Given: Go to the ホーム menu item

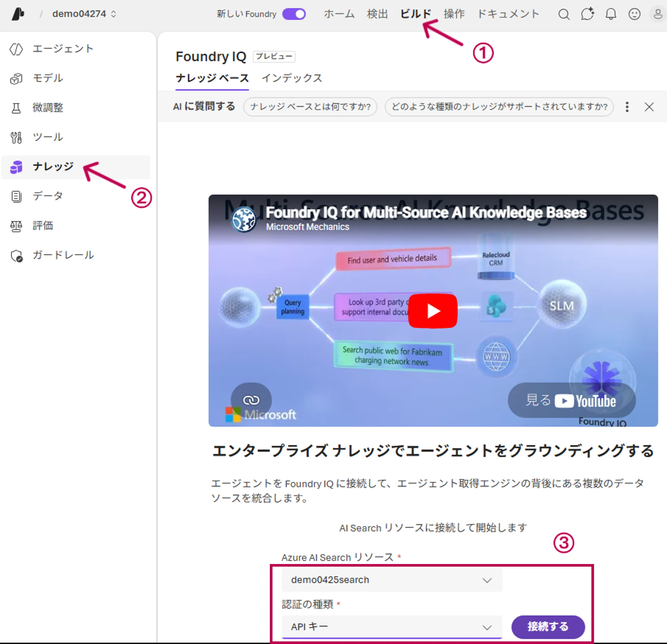Looking at the screenshot, I should coord(339,14).
